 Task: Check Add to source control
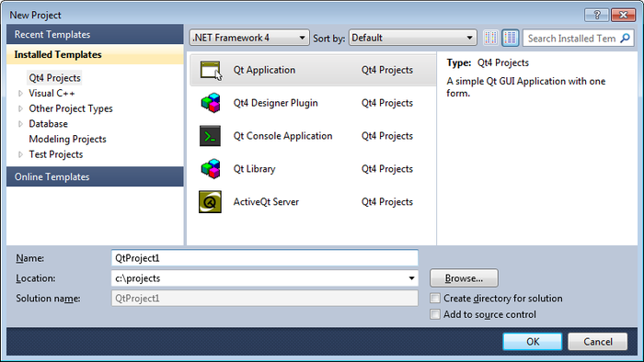435,314
